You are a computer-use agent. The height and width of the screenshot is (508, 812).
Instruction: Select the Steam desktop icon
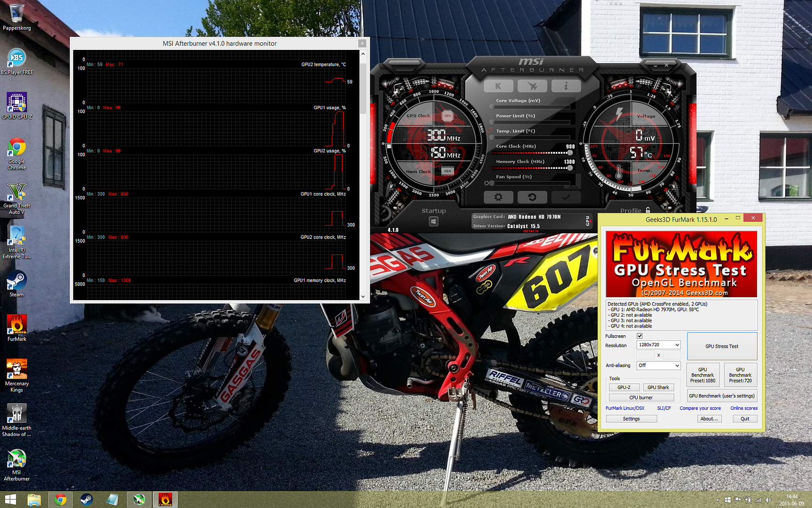tap(17, 284)
